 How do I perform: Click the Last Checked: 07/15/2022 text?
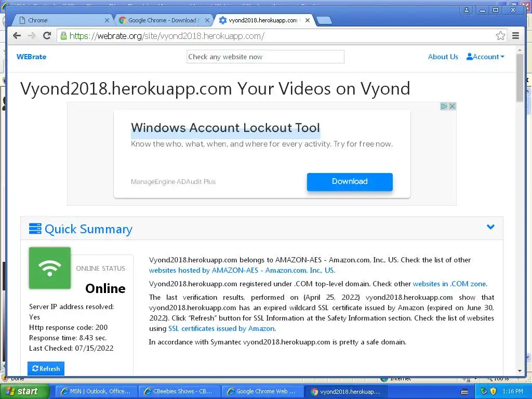tap(71, 348)
